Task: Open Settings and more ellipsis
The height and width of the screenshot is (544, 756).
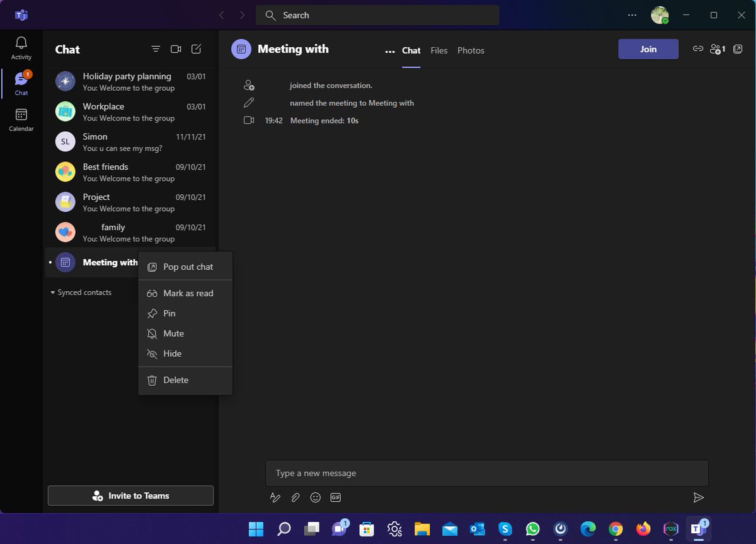Action: coord(632,15)
